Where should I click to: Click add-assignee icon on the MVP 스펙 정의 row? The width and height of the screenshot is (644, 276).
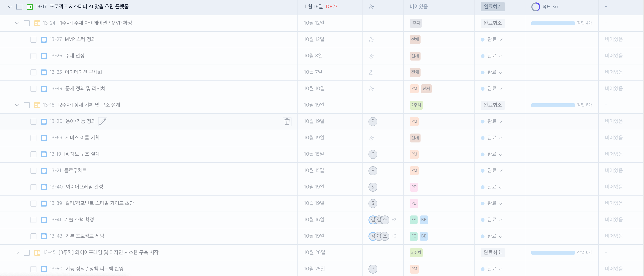tap(371, 39)
